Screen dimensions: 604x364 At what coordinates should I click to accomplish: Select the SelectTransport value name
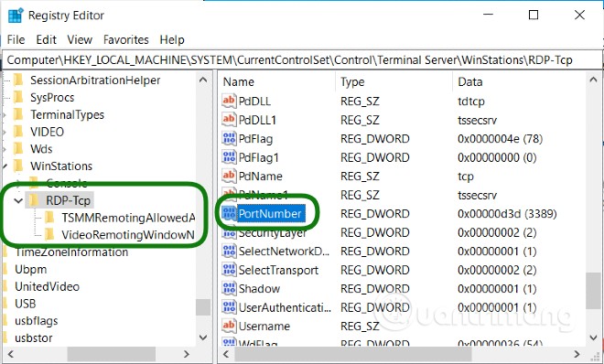(x=278, y=270)
